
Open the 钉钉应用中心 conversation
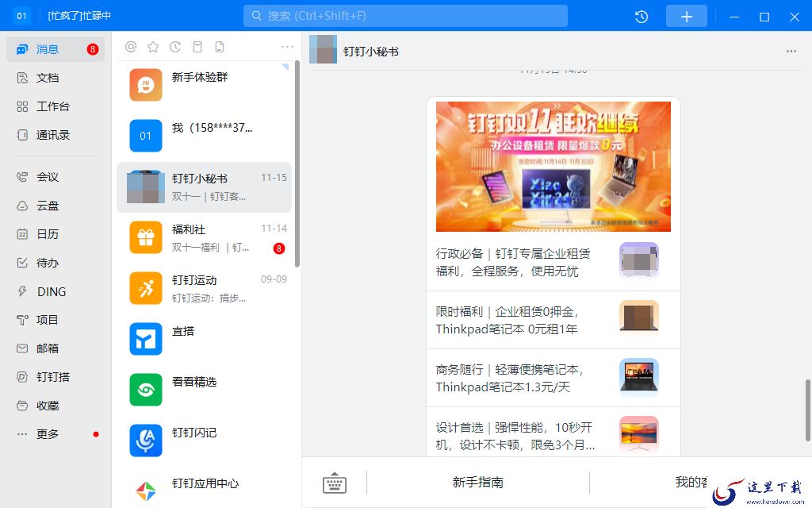[x=205, y=487]
